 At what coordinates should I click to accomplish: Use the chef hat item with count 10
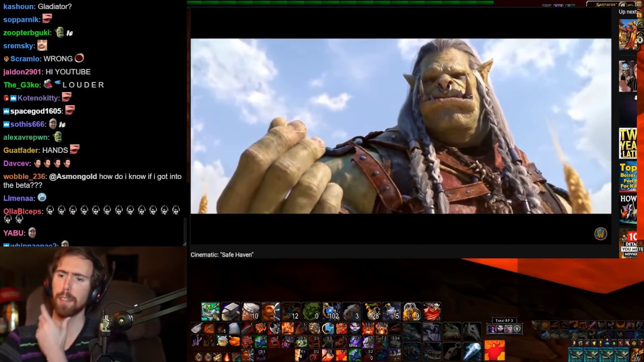point(251,312)
